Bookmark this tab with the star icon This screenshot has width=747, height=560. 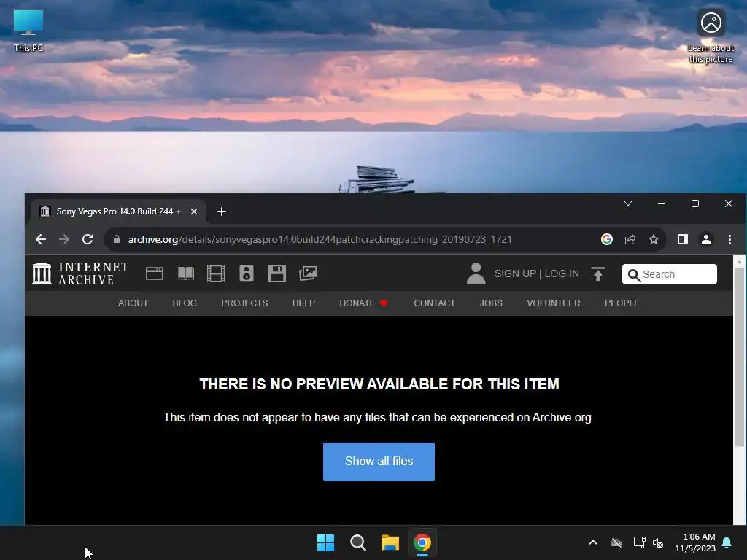[x=654, y=239]
